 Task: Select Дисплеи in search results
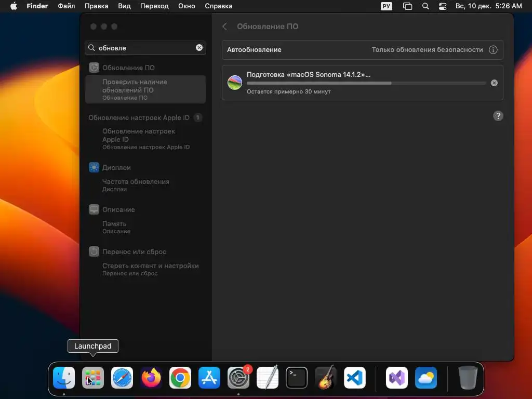[116, 168]
